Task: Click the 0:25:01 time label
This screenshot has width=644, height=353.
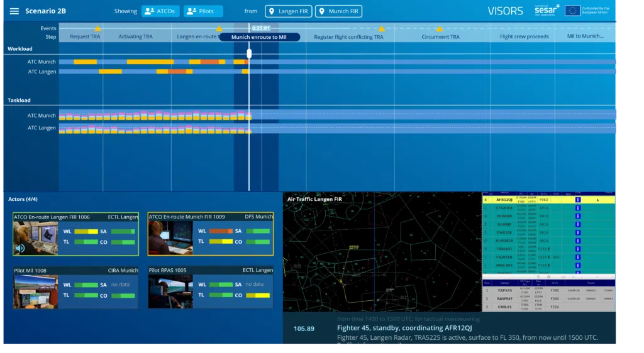Action: coord(261,28)
